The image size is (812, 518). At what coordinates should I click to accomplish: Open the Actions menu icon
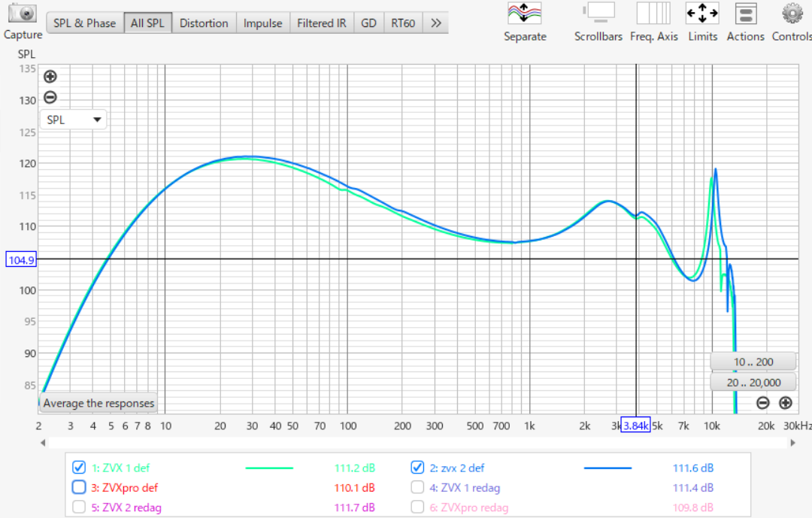[746, 14]
